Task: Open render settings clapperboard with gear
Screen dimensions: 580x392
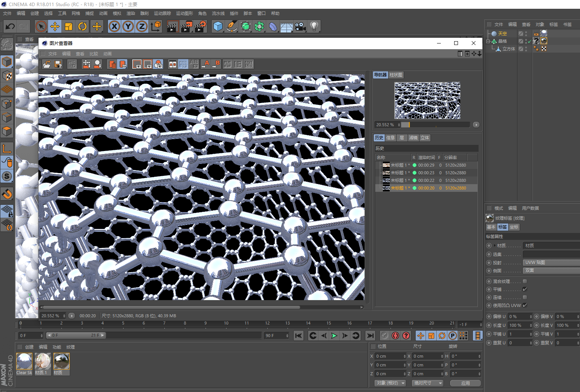Action: [201, 26]
